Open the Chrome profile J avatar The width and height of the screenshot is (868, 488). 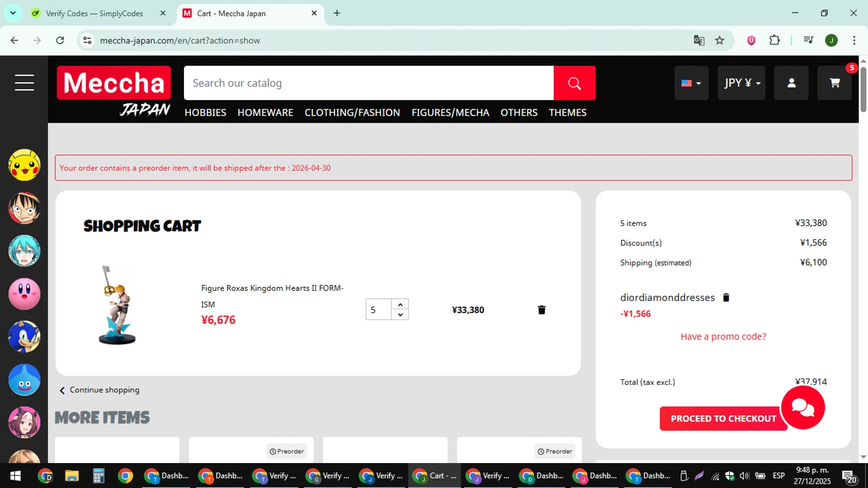832,40
